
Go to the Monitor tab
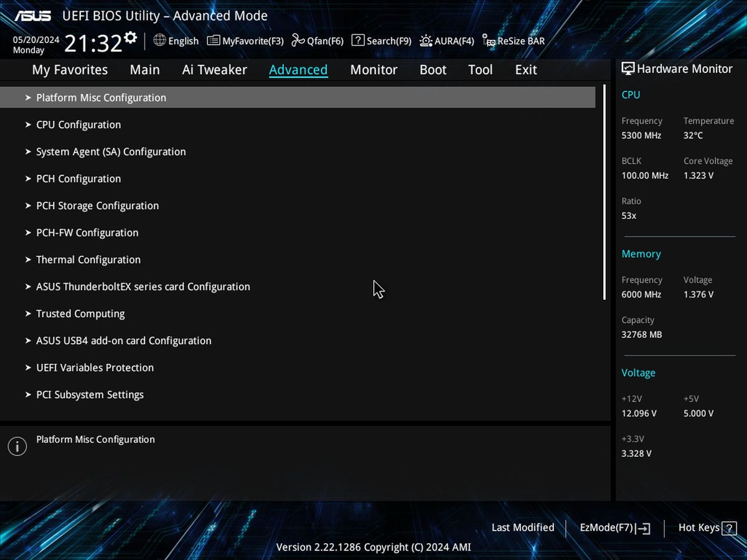coord(374,70)
